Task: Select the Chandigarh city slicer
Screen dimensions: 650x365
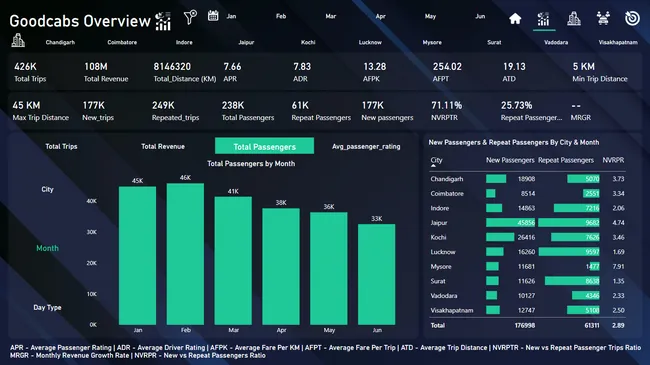Action: pos(60,42)
